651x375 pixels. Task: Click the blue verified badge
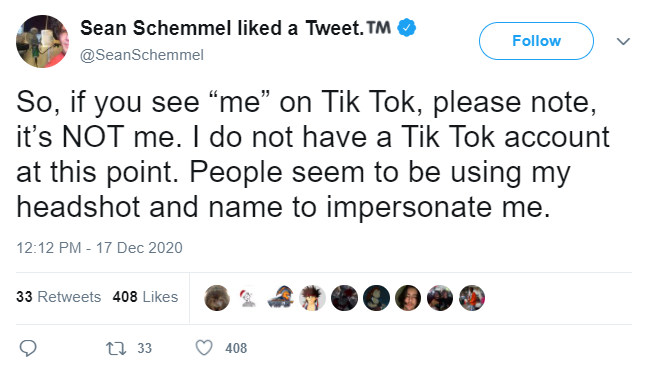pos(406,28)
